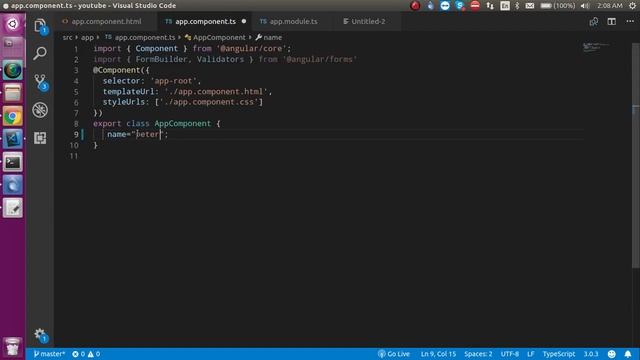Open the Source Control view

coord(40,82)
